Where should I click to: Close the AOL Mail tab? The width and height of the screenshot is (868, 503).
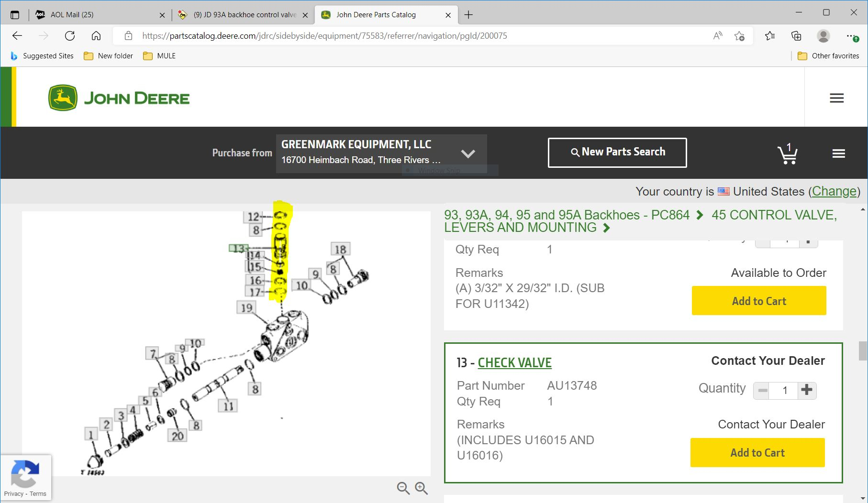tap(162, 15)
